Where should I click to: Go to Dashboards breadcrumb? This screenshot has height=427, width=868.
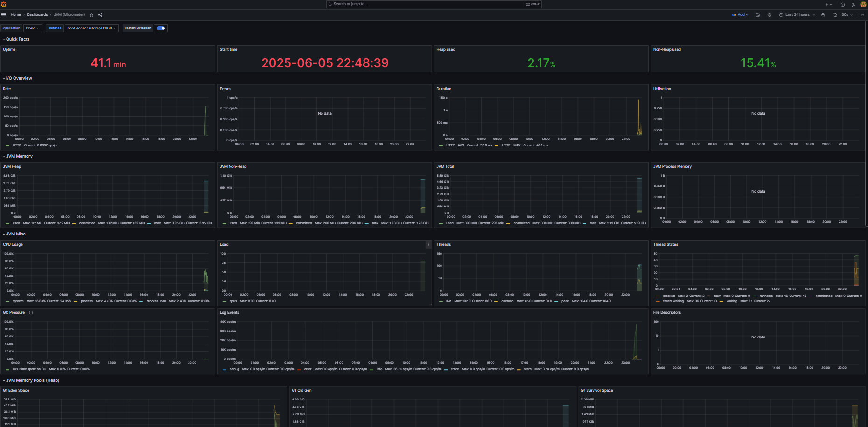click(37, 15)
